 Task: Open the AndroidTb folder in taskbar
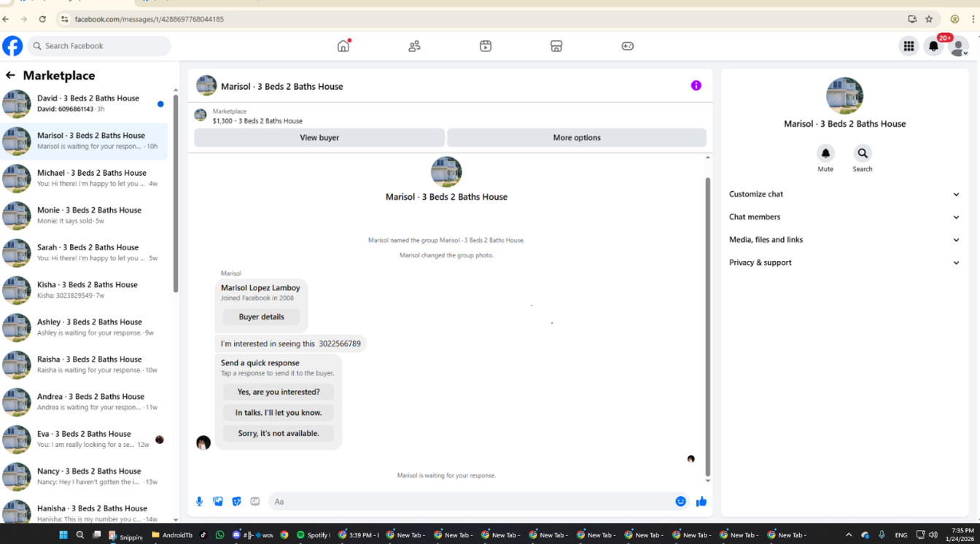pos(172,535)
